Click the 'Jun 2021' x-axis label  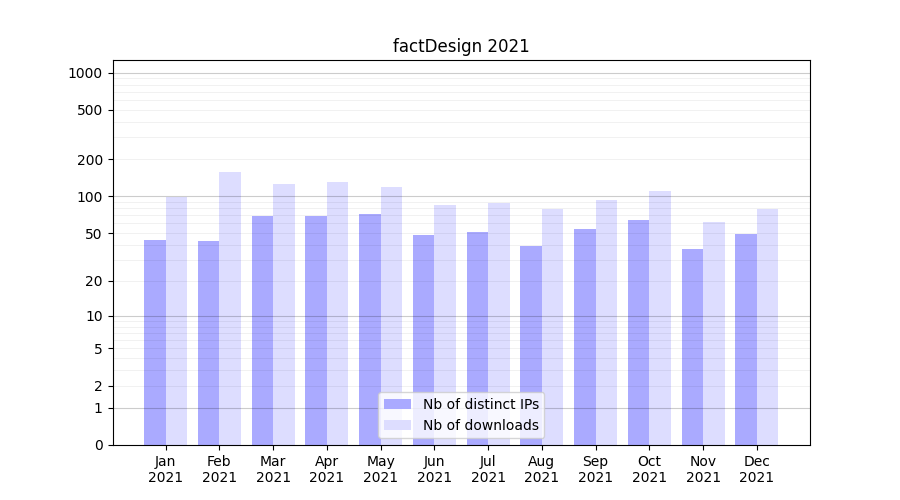434,469
